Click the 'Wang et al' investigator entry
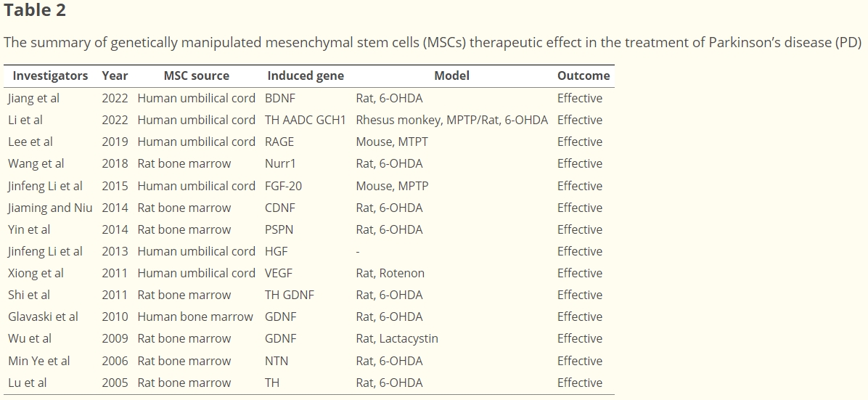 36,163
